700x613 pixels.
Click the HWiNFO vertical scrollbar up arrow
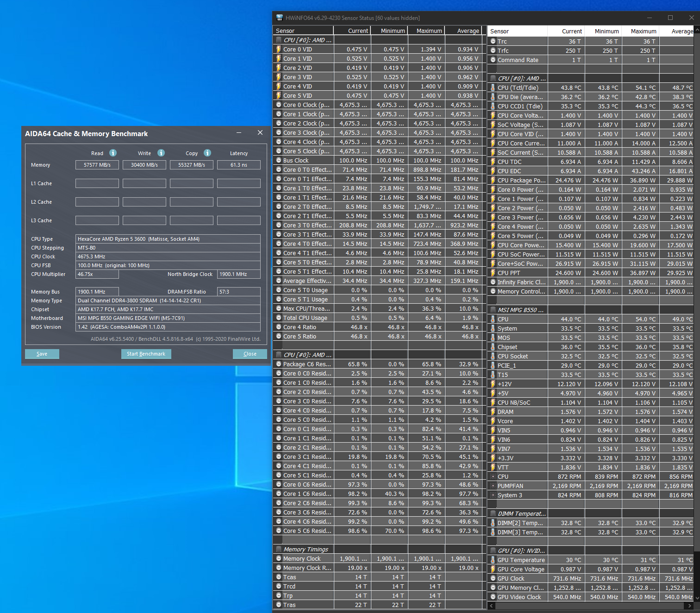[x=697, y=31]
